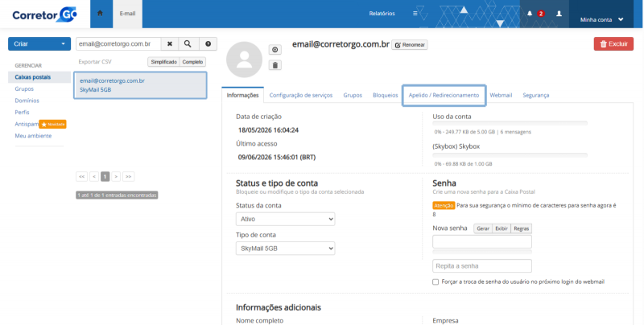Enable forced password change at next login
Screen dimensions: 644x325
pos(436,282)
